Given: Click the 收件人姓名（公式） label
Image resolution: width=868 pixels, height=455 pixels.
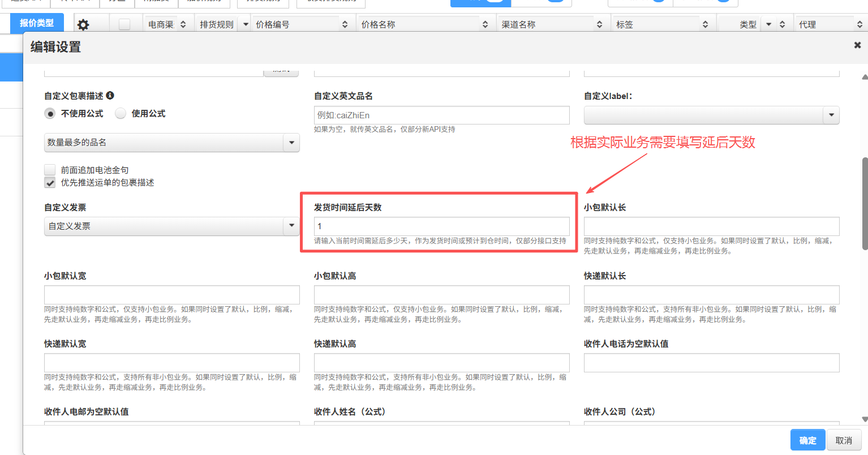Looking at the screenshot, I should tap(350, 412).
